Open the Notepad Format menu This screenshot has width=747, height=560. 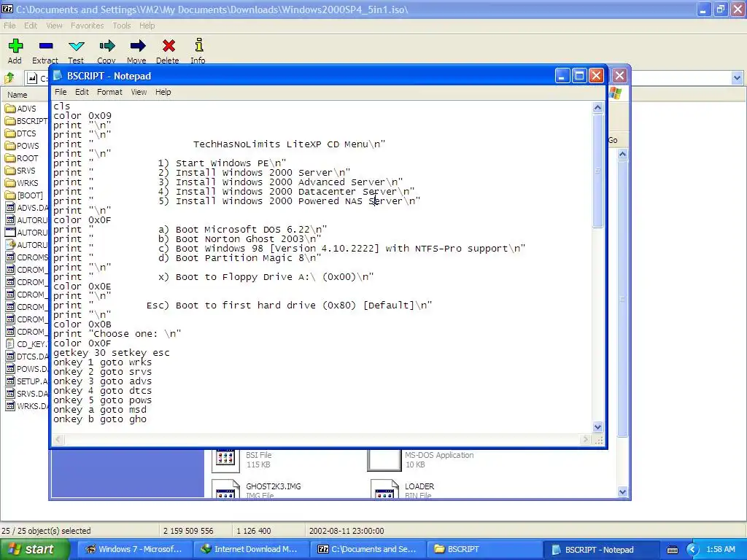[109, 92]
